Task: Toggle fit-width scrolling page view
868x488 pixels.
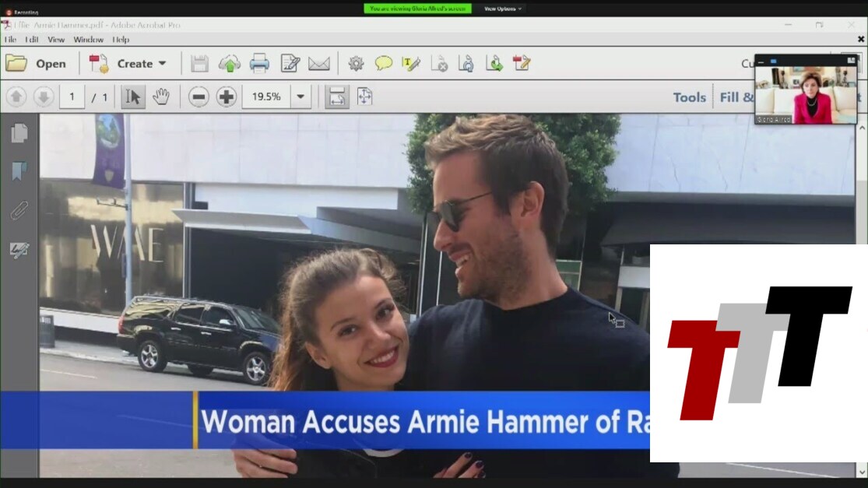Action: [x=336, y=97]
